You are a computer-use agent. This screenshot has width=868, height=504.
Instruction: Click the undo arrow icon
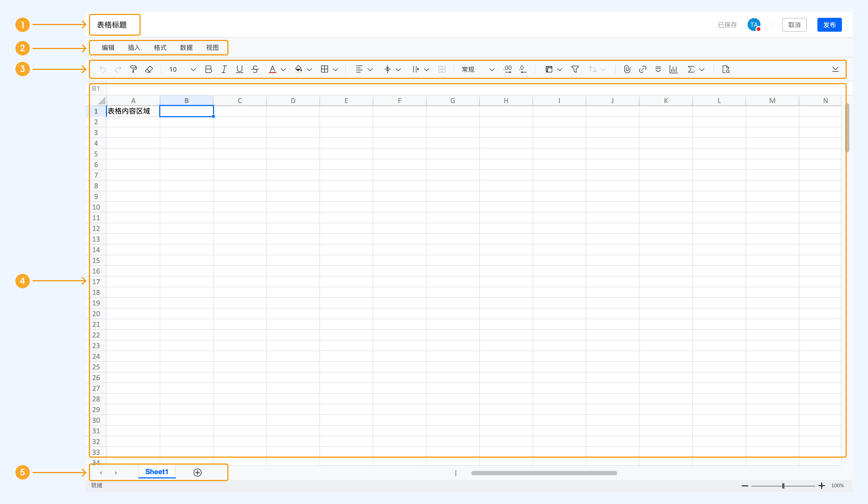pyautogui.click(x=103, y=69)
